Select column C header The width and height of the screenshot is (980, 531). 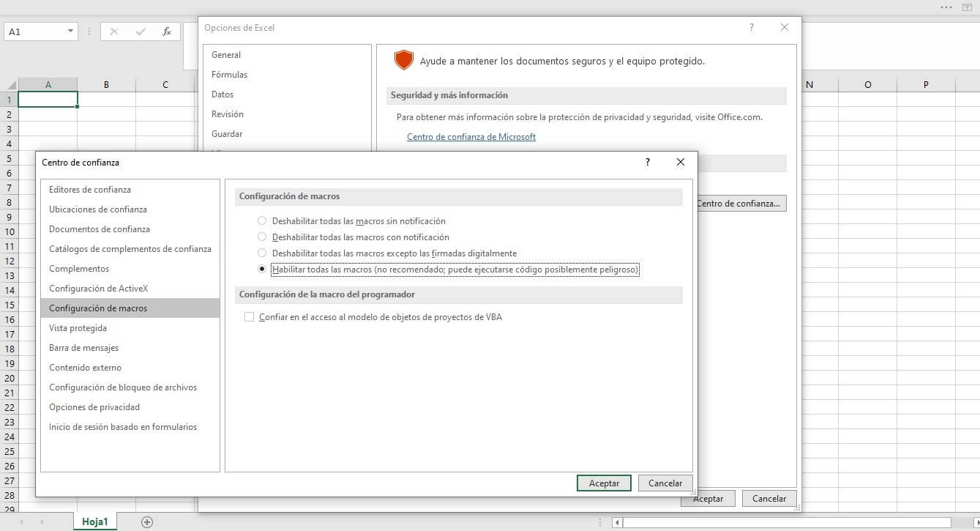tap(165, 85)
